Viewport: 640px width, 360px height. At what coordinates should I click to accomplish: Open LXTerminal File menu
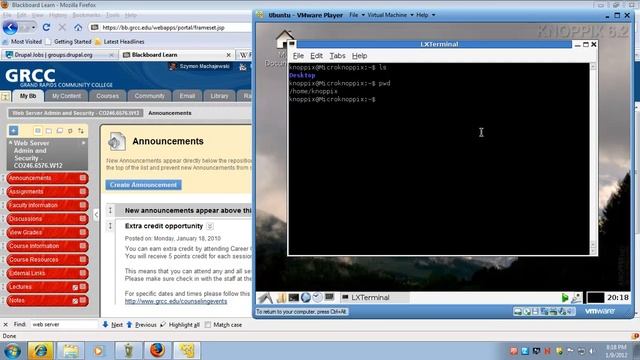tap(298, 56)
